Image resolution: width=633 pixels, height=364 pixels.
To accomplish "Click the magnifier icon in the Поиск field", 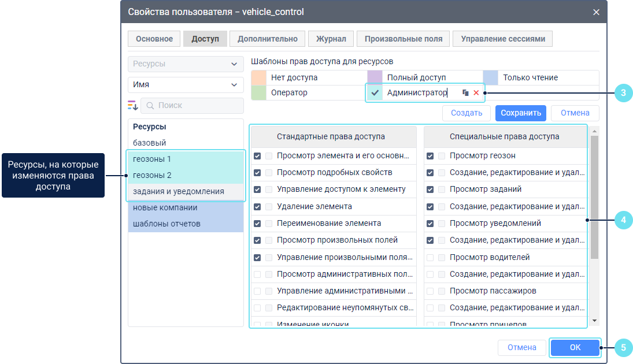I will pyautogui.click(x=150, y=106).
